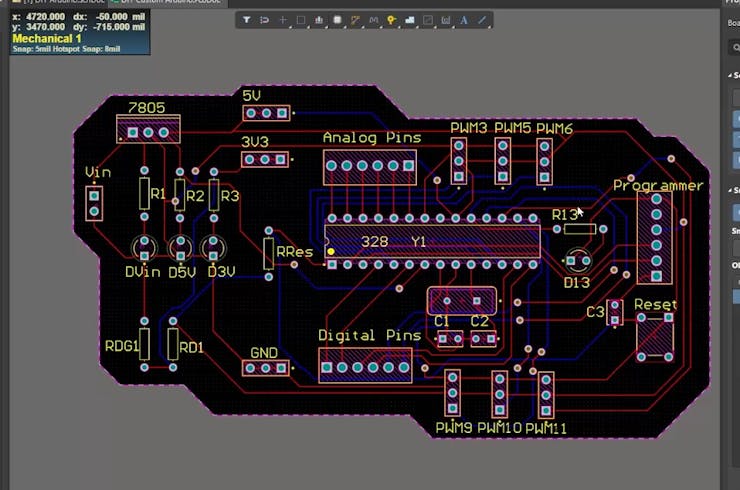Open the selection filter funnel icon
The height and width of the screenshot is (490, 740).
[247, 20]
